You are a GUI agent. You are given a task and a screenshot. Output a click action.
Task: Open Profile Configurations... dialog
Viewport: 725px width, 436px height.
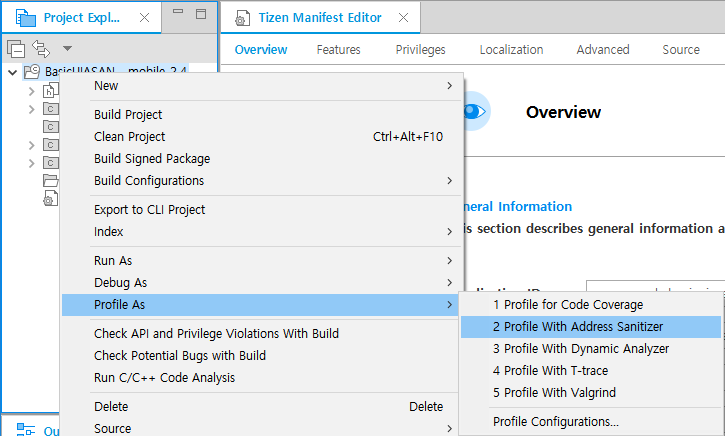[x=555, y=422]
